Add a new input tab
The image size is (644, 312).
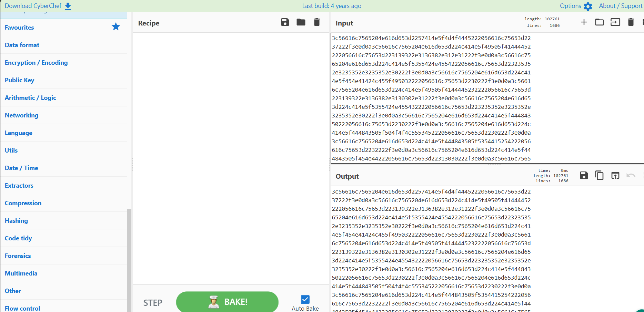584,22
